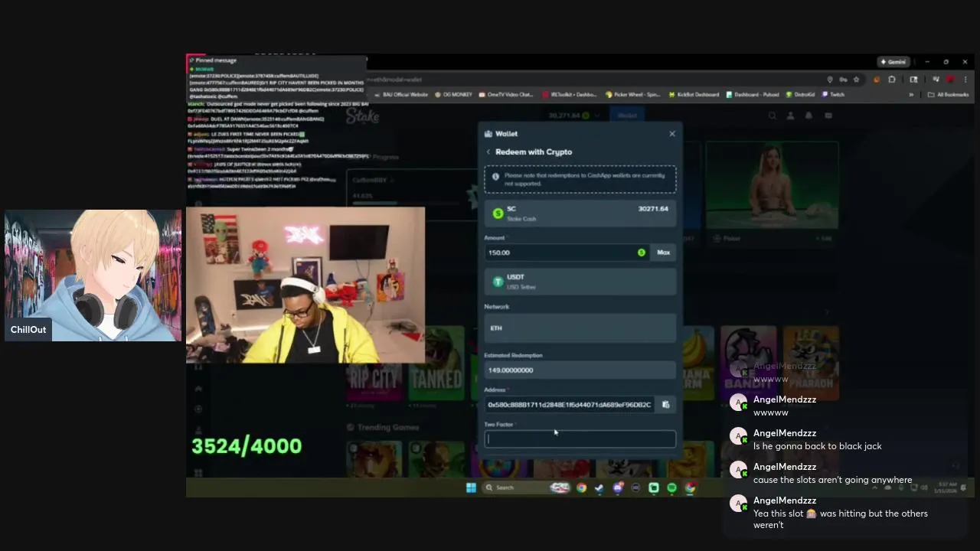
Task: Open the USDT Tether currency selector
Action: coord(580,282)
